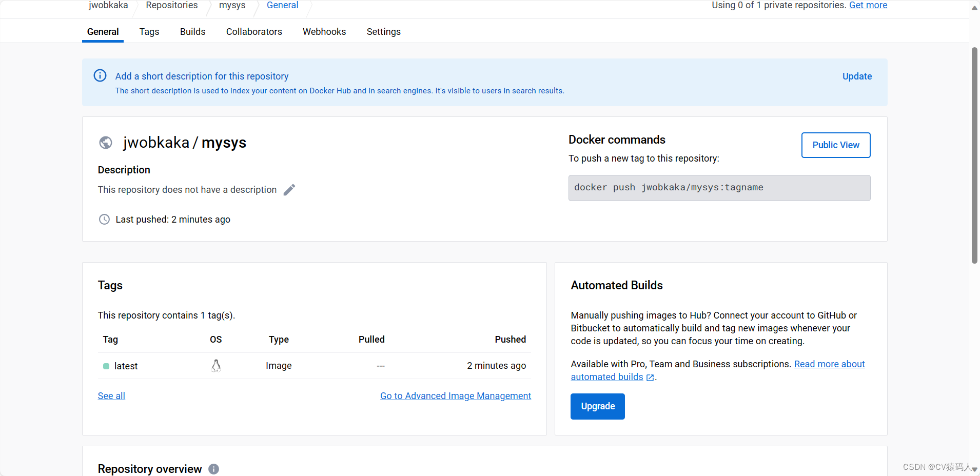980x476 pixels.
Task: Click the OS column header
Action: [216, 340]
